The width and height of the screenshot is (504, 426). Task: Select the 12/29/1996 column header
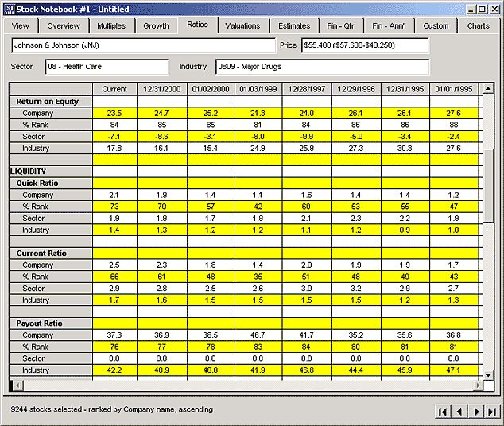coord(356,89)
